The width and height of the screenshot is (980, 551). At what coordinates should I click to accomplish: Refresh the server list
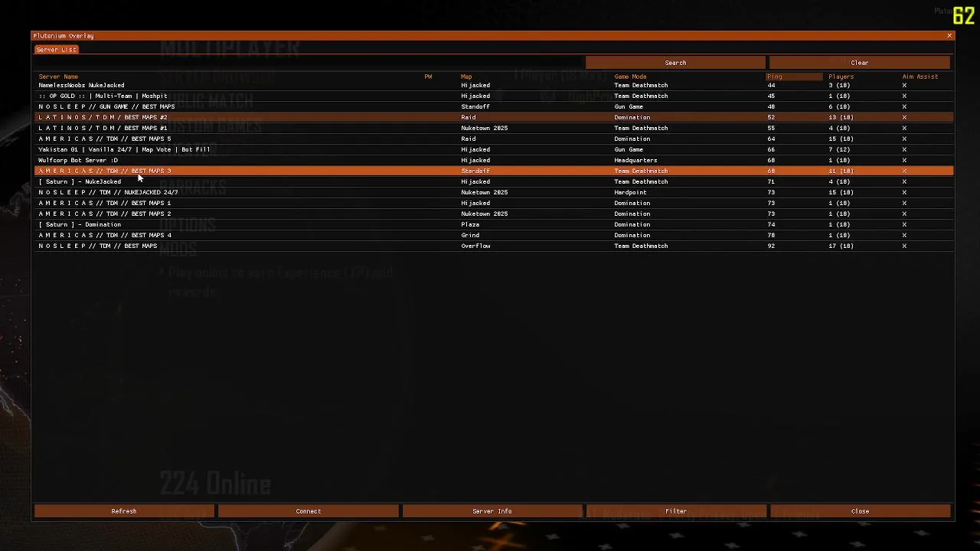pos(124,511)
